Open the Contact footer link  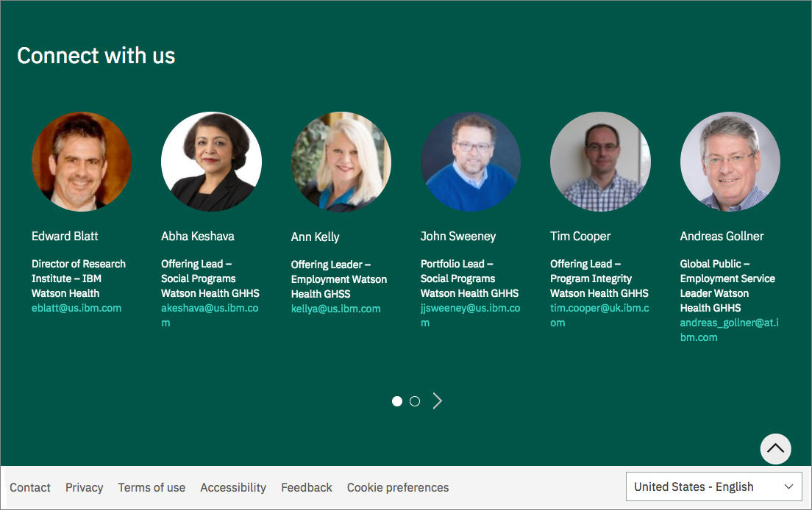(x=30, y=487)
